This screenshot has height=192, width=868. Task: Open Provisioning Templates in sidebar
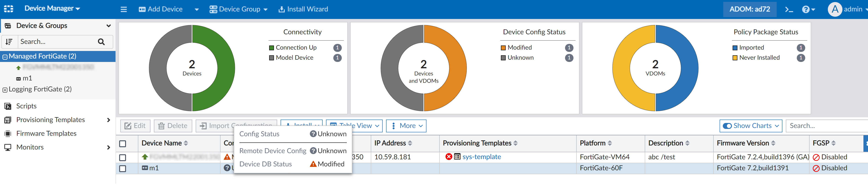click(50, 120)
